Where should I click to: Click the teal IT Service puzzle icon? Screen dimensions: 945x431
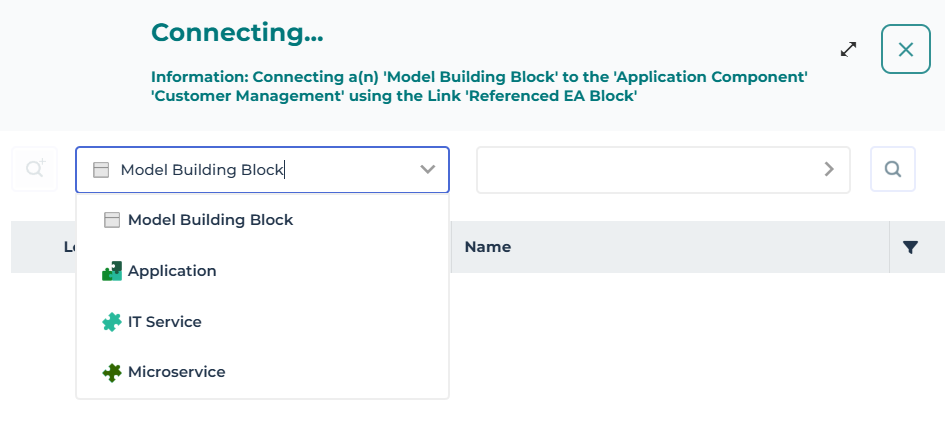[112, 322]
